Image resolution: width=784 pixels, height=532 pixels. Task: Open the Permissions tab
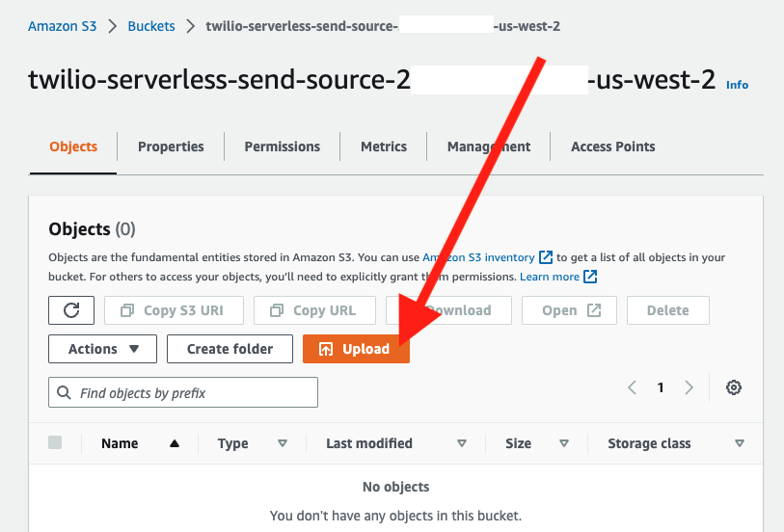point(282,146)
